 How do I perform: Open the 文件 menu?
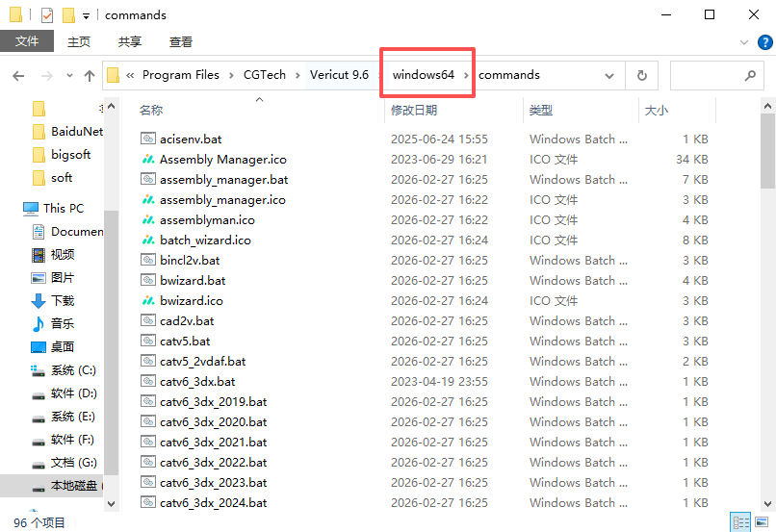[27, 41]
